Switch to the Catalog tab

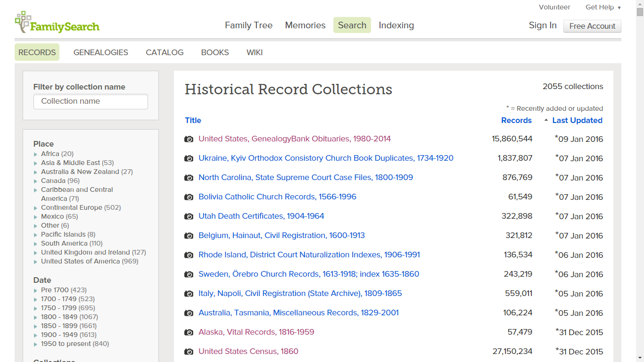[165, 52]
